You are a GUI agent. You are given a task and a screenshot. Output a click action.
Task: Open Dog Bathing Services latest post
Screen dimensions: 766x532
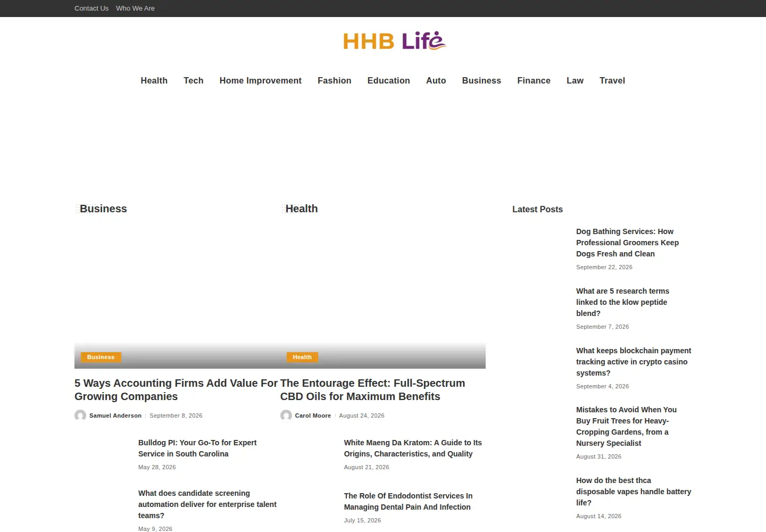coord(627,243)
